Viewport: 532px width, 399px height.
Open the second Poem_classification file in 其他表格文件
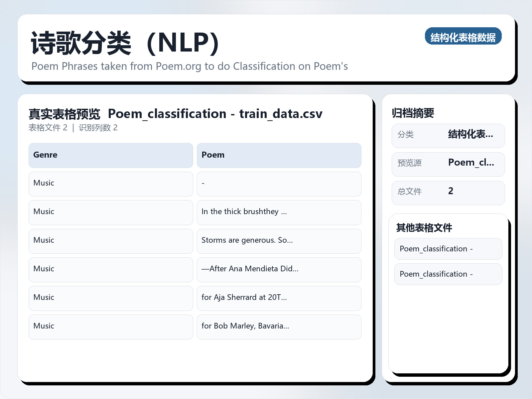pos(448,274)
